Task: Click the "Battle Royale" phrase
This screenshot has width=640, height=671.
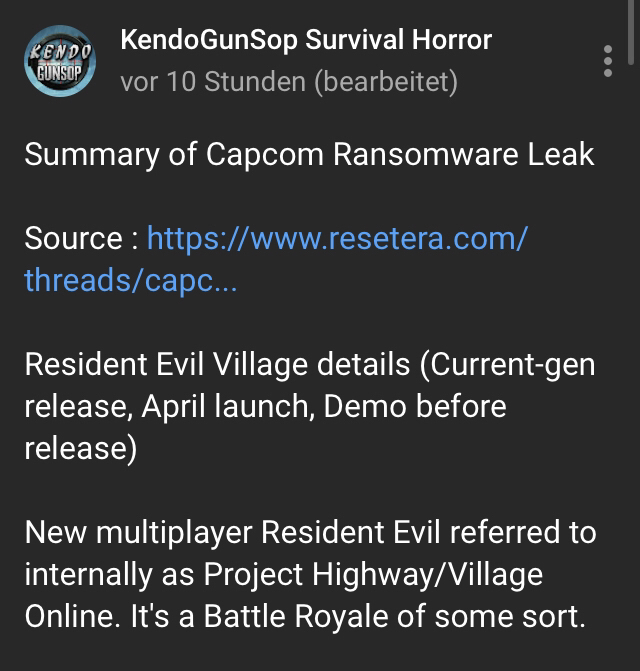Action: (296, 617)
